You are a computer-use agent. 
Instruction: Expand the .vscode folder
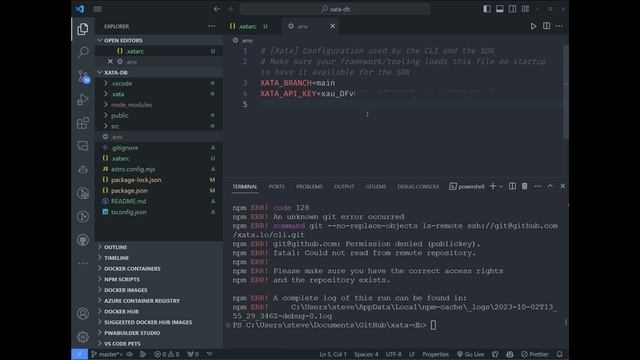(x=106, y=83)
